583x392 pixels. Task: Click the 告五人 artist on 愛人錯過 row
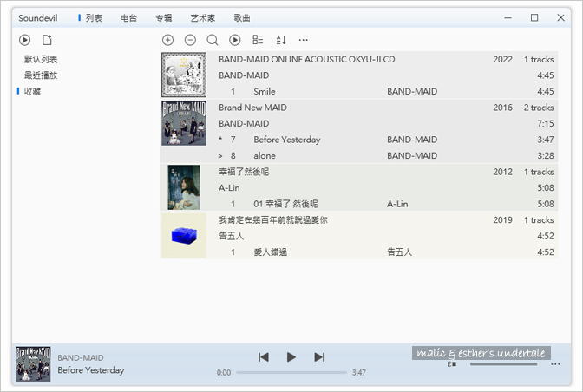click(400, 252)
